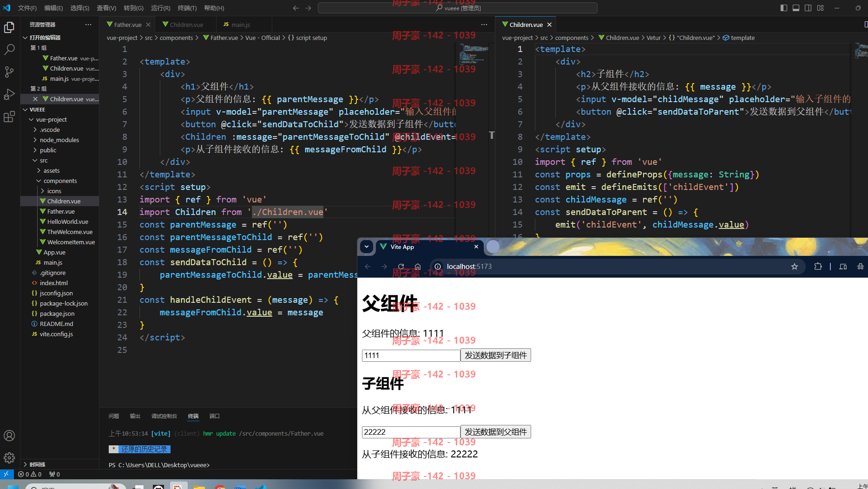The width and height of the screenshot is (868, 489).
Task: Toggle primary side bar visibility
Action: pos(784,8)
